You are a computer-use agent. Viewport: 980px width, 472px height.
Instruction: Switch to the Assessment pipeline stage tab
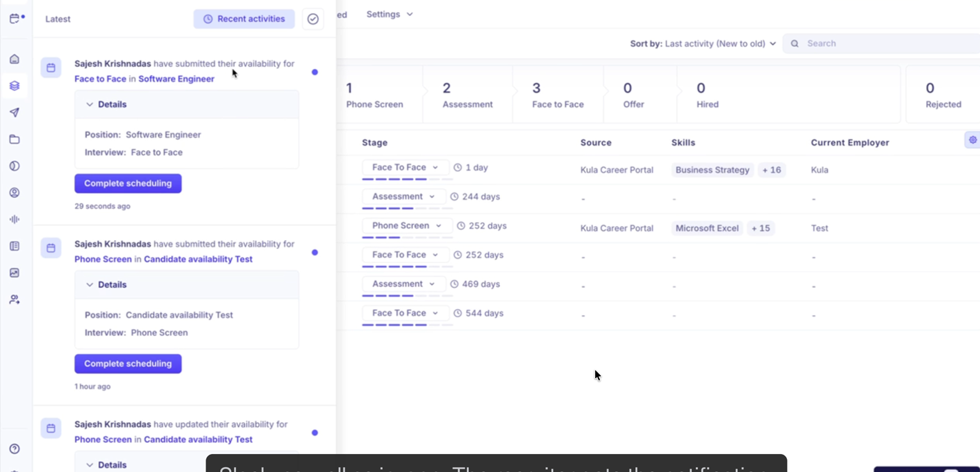point(468,94)
